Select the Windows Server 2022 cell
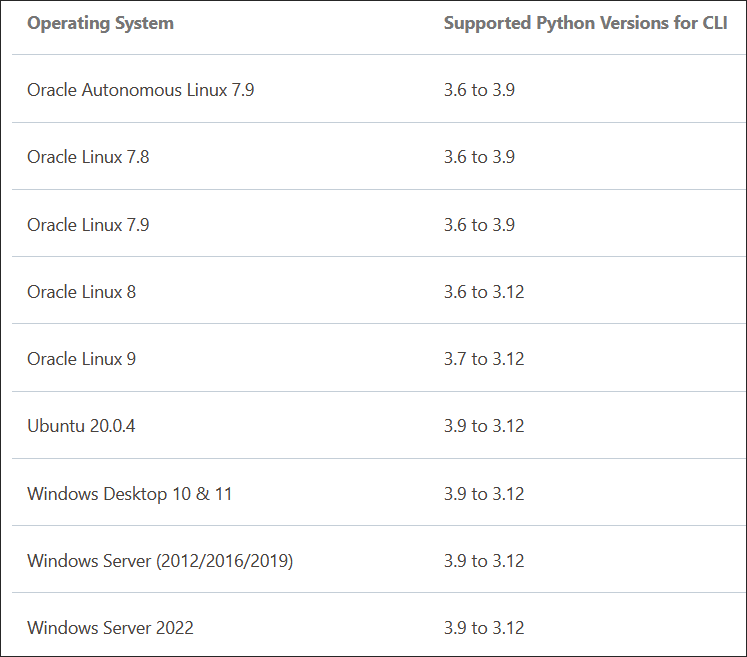This screenshot has width=747, height=657. click(x=111, y=627)
